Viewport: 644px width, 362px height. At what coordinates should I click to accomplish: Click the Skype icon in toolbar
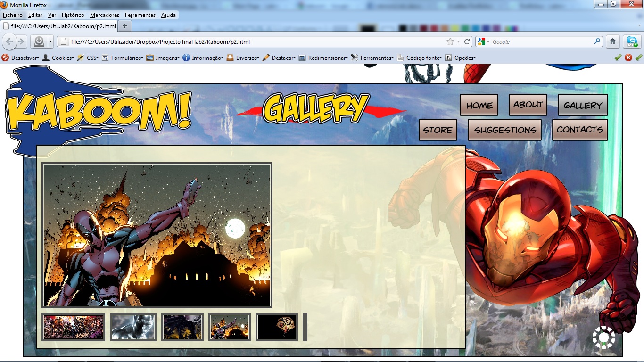(x=632, y=41)
